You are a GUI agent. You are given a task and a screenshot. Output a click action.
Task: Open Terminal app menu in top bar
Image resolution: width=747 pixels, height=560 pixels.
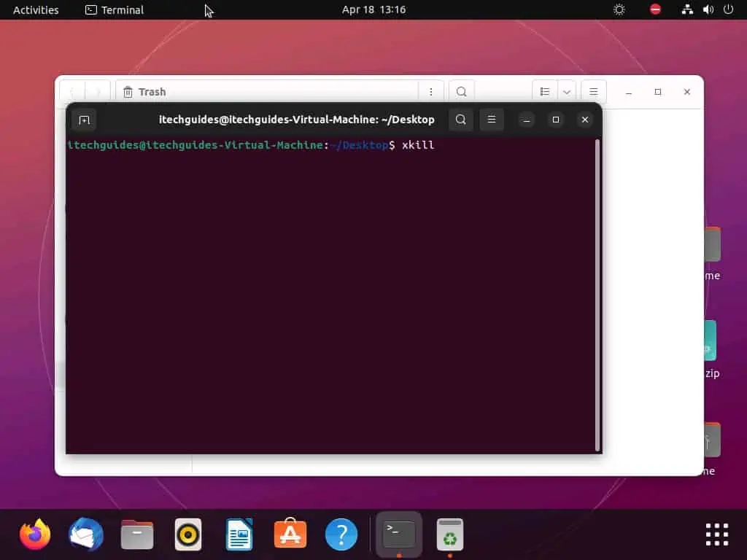pos(115,9)
